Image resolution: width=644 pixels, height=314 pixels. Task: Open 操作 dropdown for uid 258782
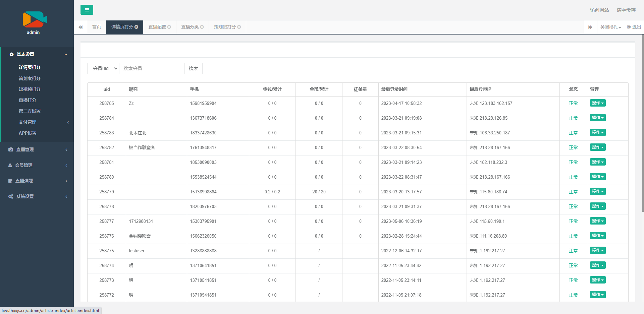point(598,147)
